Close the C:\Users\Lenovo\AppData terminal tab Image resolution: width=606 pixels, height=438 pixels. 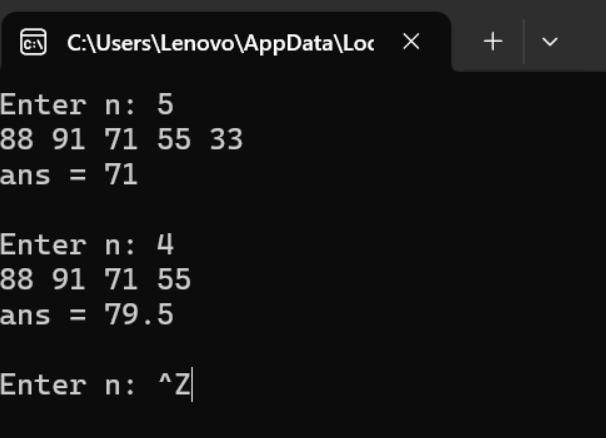(x=410, y=42)
